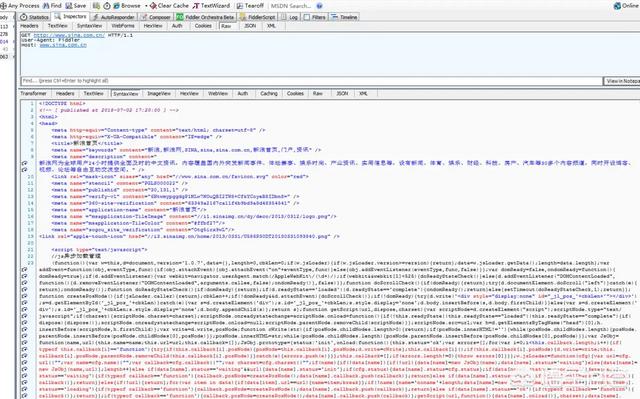Select request Auth inspector tab
The width and height of the screenshot is (640, 399).
[177, 26]
